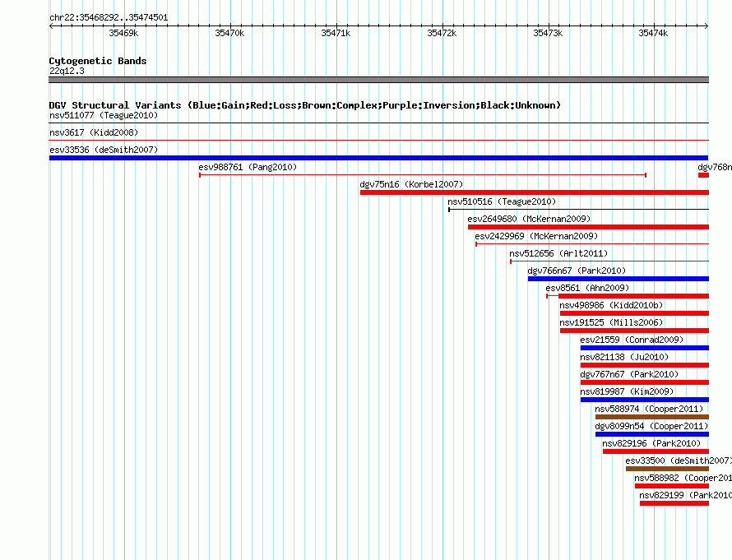Click the nsv829196 (Park2010) label
This screenshot has width=732, height=560.
(651, 443)
